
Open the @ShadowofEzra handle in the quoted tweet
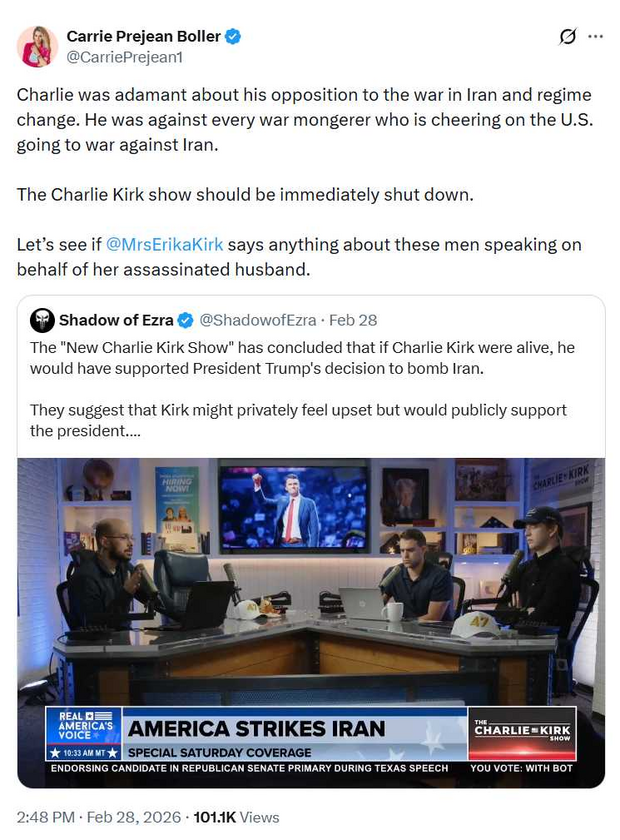[x=258, y=320]
